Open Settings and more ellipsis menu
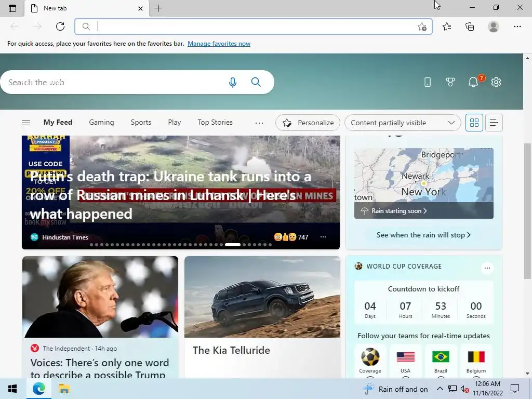 click(517, 26)
